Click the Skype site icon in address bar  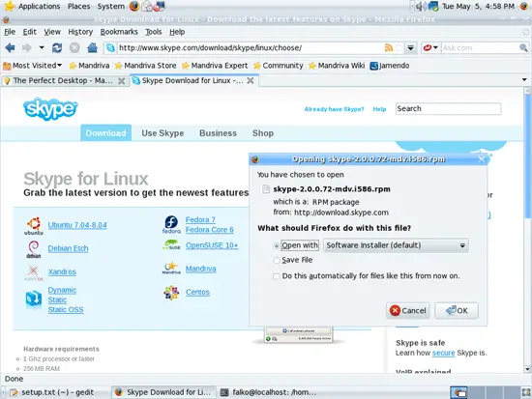(110, 47)
